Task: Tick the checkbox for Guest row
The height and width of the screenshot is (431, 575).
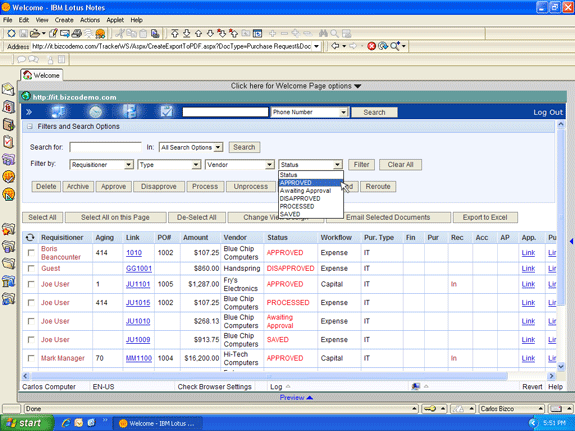Action: click(x=31, y=269)
